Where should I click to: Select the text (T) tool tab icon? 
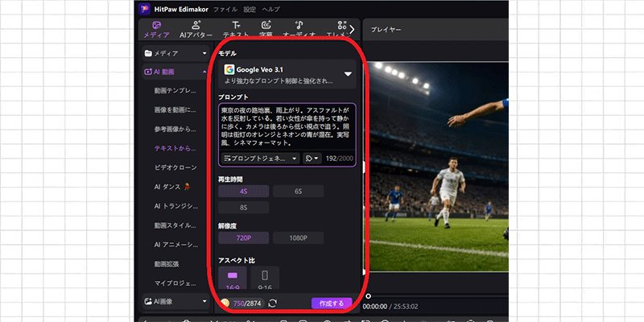(x=235, y=26)
